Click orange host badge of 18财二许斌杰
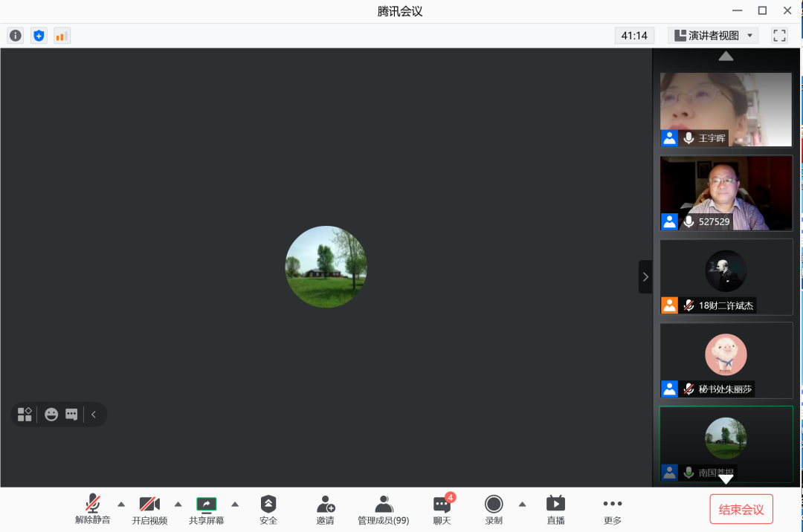This screenshot has height=532, width=803. [x=669, y=305]
